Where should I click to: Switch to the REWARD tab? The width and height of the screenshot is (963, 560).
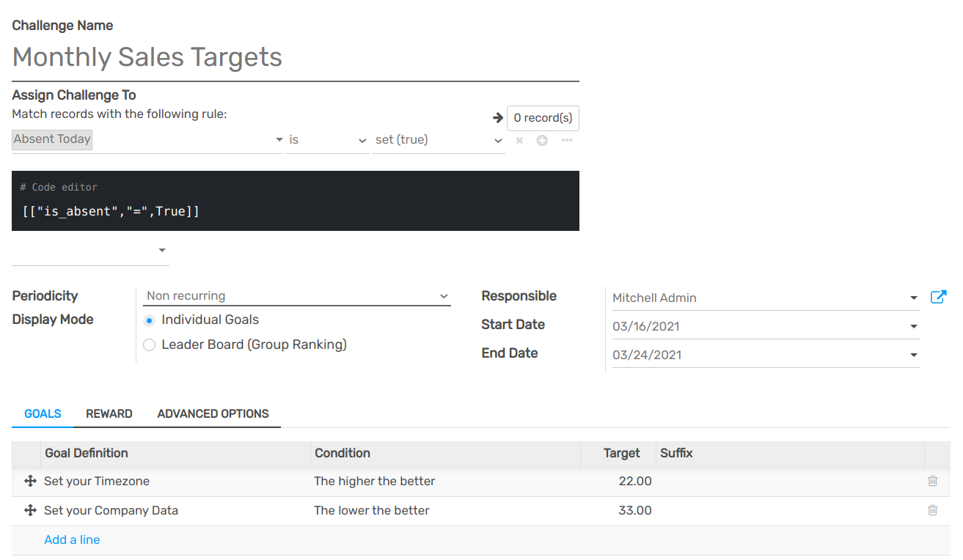[x=109, y=413]
